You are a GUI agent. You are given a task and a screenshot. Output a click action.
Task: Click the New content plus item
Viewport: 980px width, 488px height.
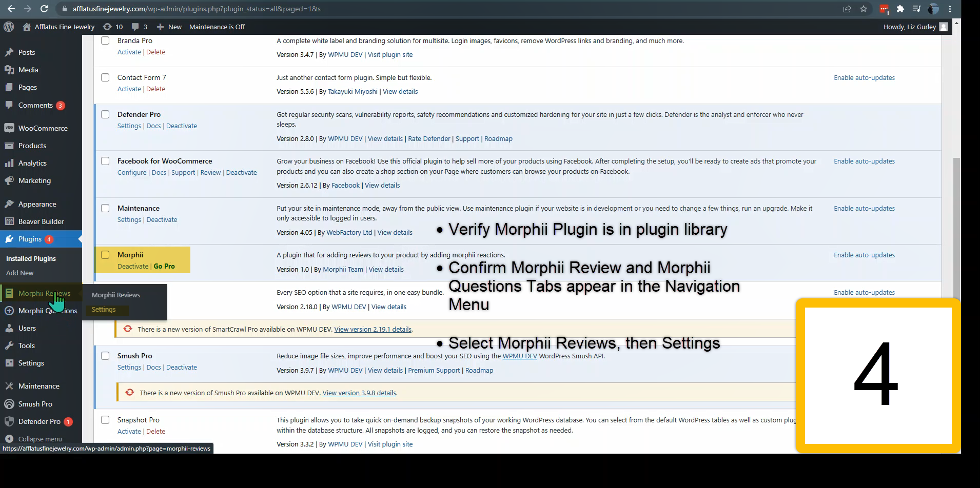point(169,27)
